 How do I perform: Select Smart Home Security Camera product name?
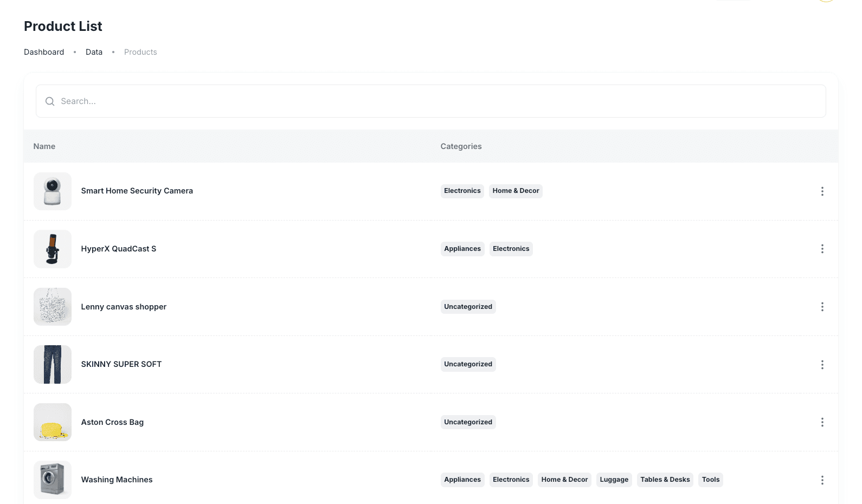pos(137,191)
